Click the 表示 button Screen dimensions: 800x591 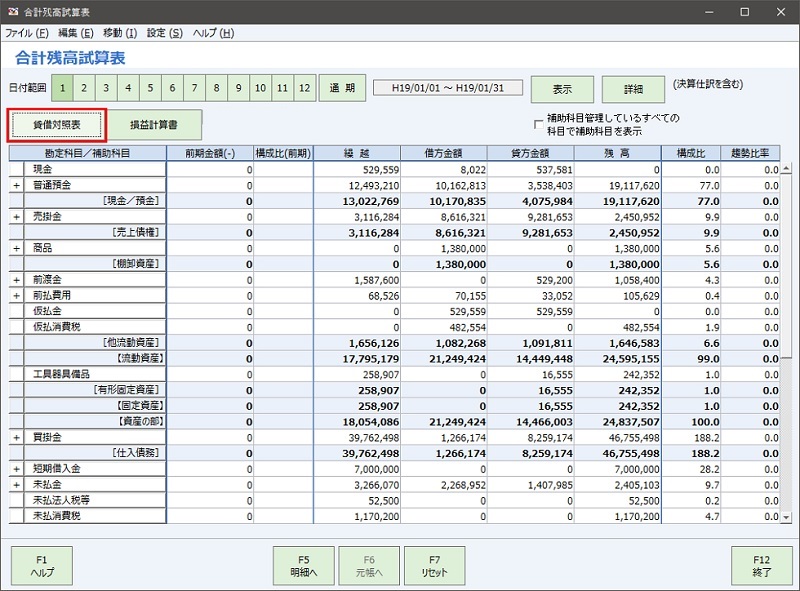561,88
